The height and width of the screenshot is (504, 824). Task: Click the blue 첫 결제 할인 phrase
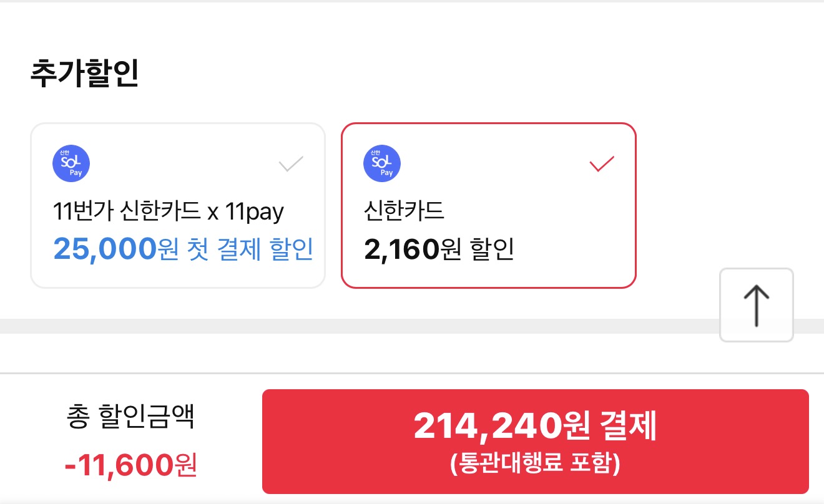point(250,249)
